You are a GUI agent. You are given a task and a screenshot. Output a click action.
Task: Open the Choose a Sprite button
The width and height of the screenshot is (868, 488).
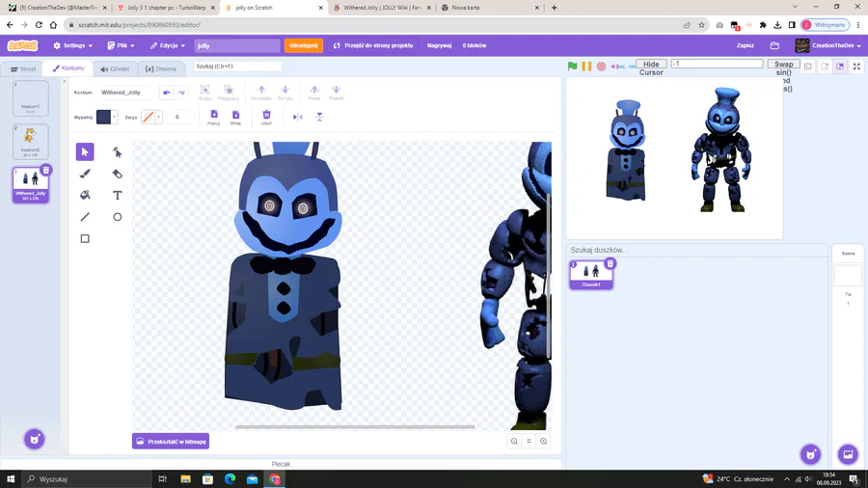[811, 454]
